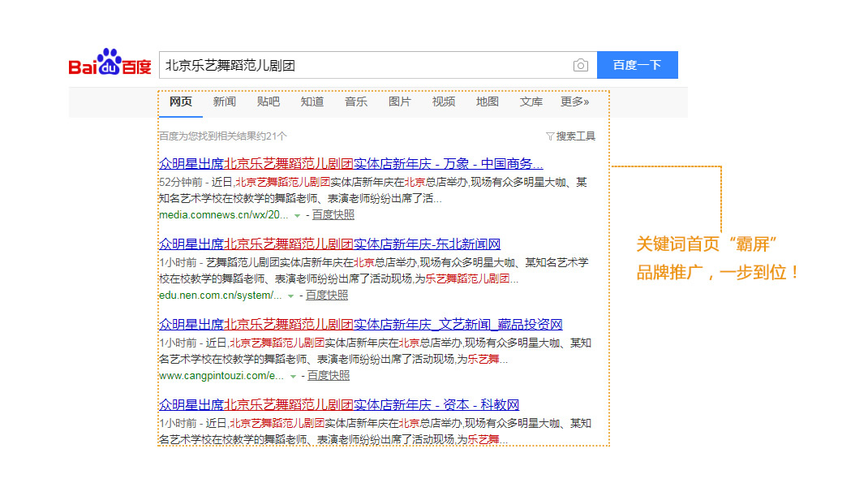Select the 图片 tab

point(399,102)
